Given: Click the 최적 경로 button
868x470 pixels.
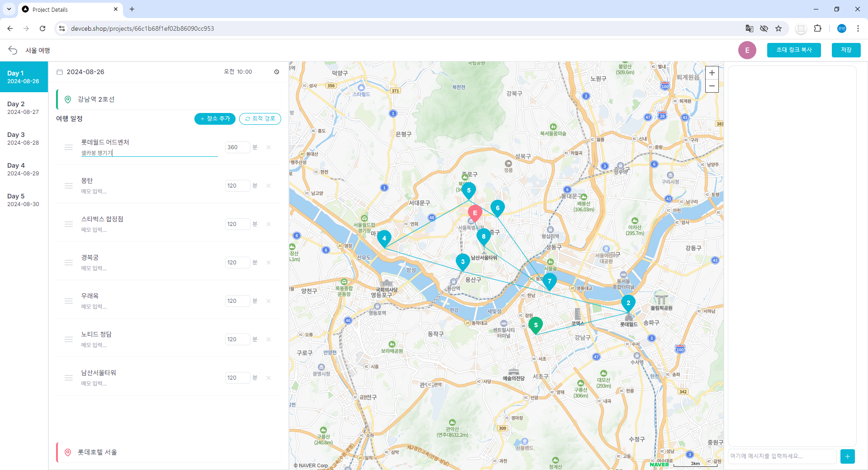Looking at the screenshot, I should pos(260,118).
